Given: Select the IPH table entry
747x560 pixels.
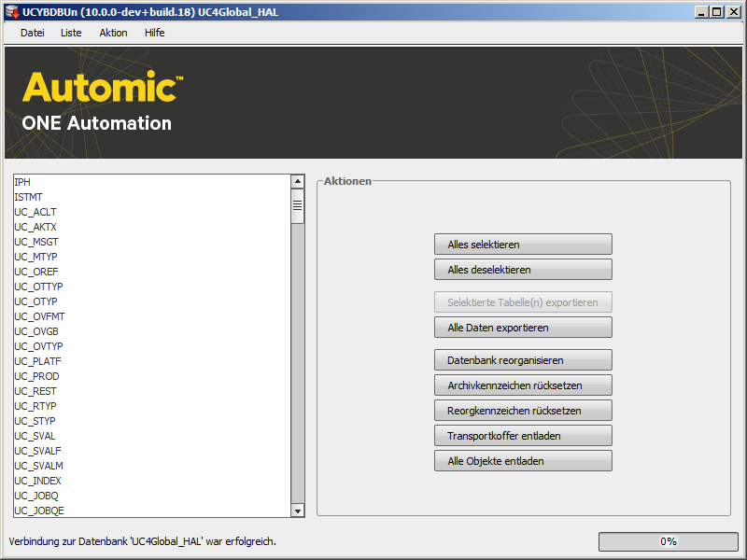Looking at the screenshot, I should click(x=152, y=182).
